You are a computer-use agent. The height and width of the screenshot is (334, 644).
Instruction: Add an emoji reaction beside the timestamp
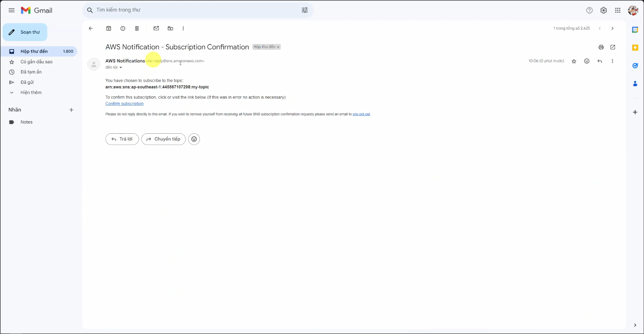click(587, 61)
